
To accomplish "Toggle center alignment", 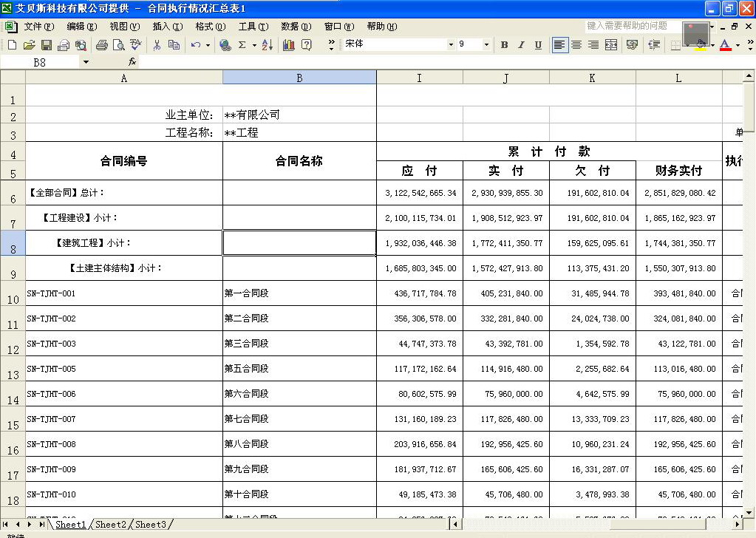I will pyautogui.click(x=576, y=45).
